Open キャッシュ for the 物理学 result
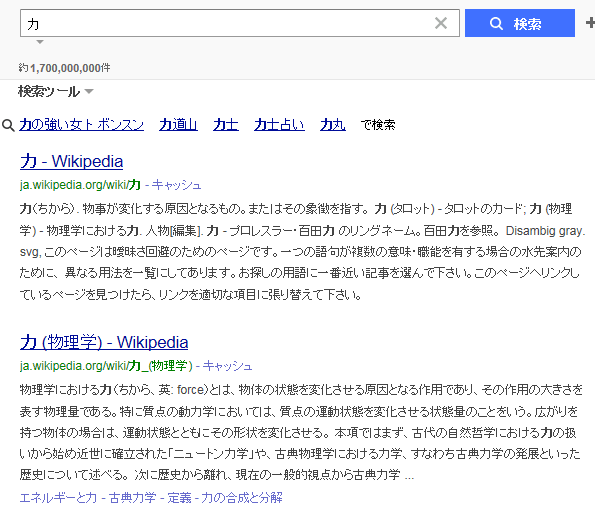The width and height of the screenshot is (595, 522). click(227, 366)
